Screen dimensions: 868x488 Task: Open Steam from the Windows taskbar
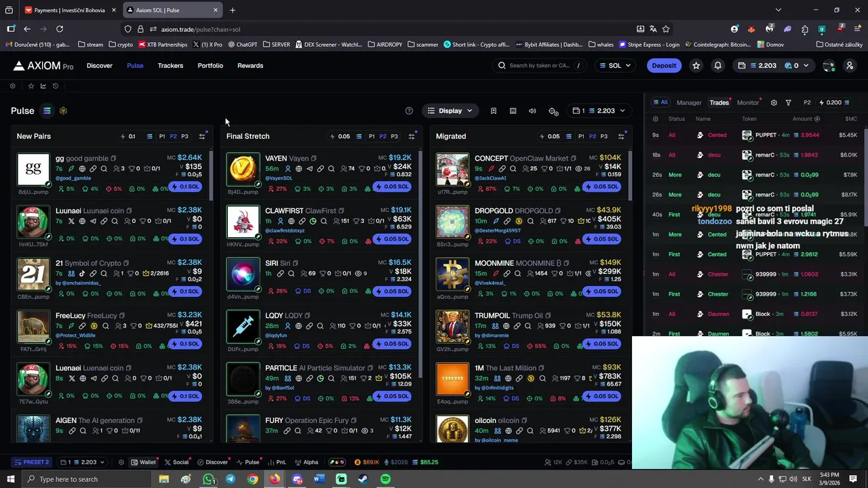click(363, 479)
